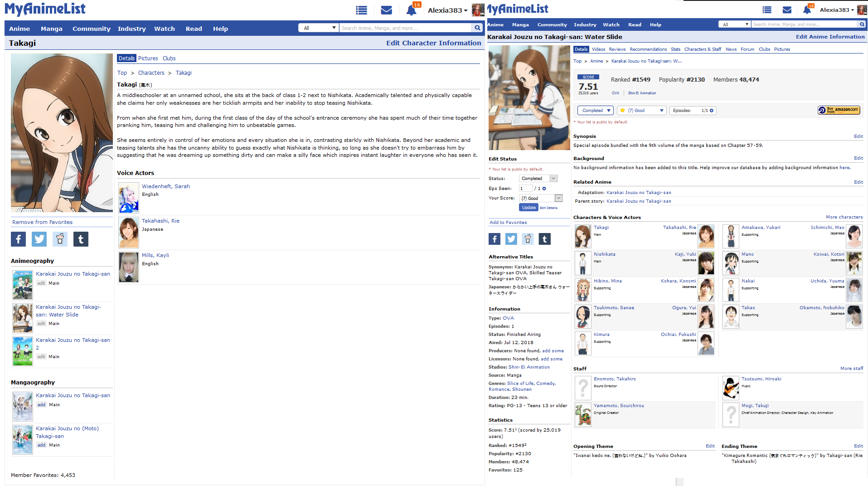Click More staff link
The image size is (868, 486).
(852, 369)
